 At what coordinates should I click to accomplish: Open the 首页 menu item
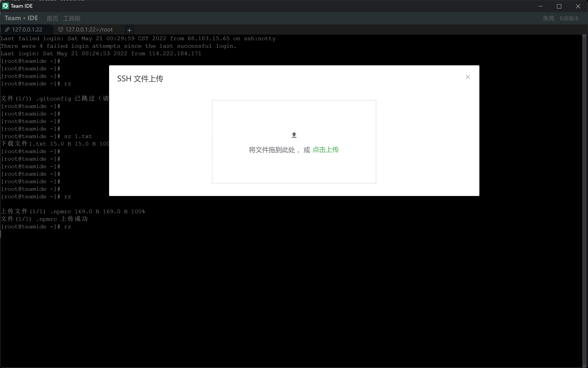click(52, 19)
